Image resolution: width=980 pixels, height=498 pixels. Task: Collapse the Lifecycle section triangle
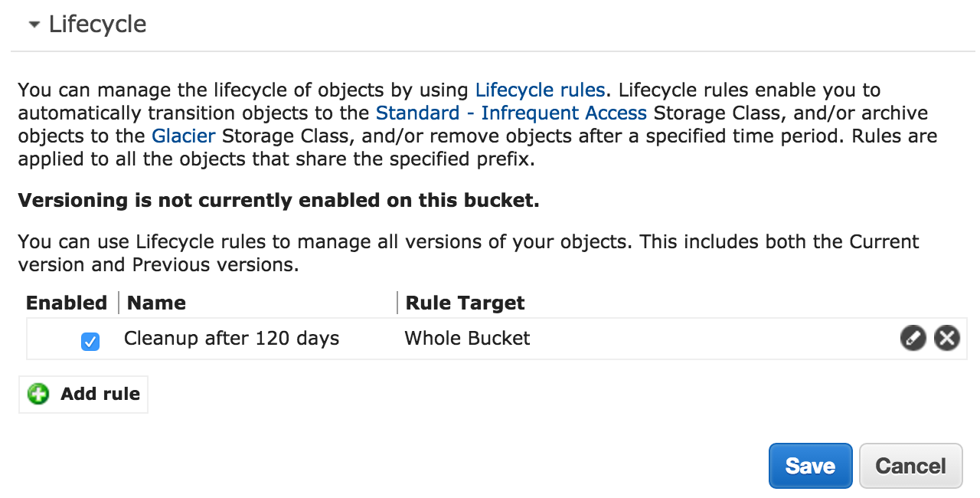[x=32, y=24]
